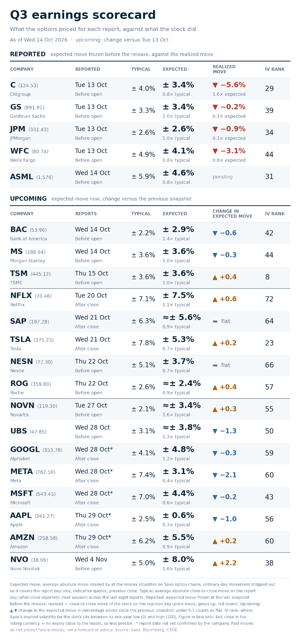300x644 pixels.
Task: Click the orange up triangle for TSM +0.4
Action: (x=215, y=277)
